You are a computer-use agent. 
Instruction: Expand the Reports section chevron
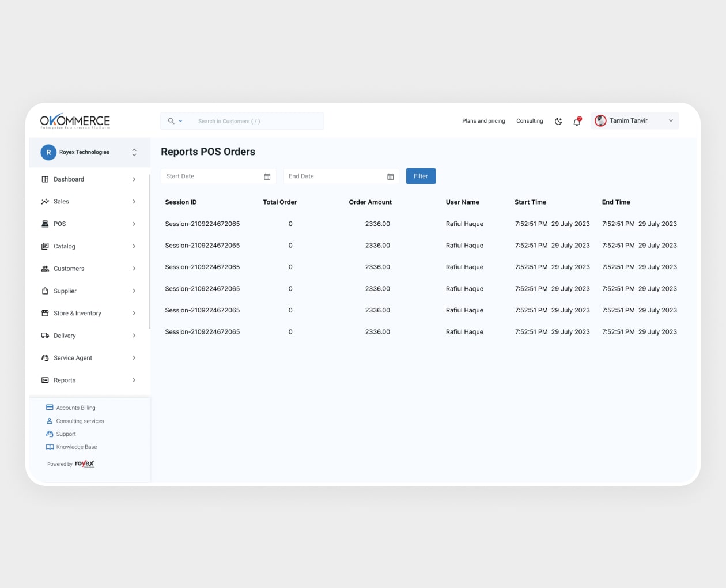coord(134,380)
